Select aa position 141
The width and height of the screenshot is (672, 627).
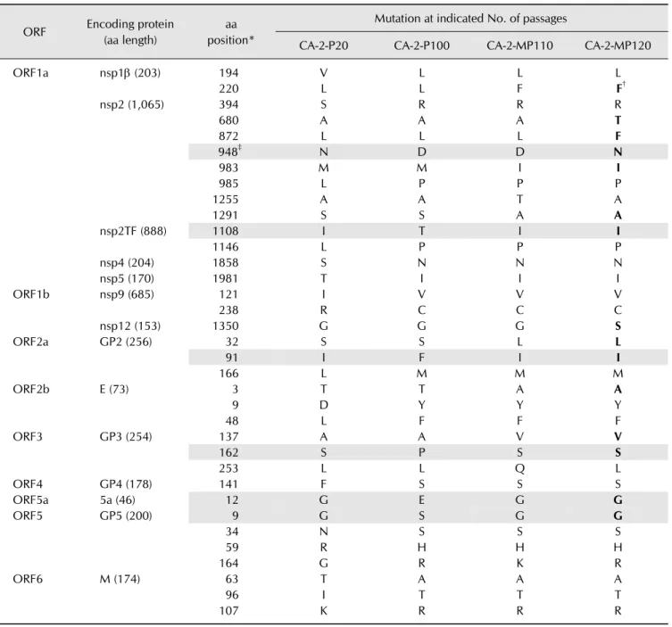point(228,484)
